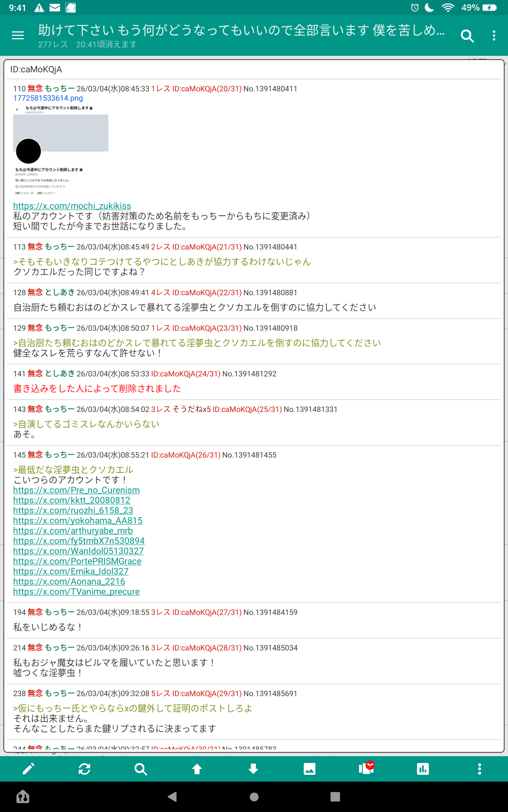Refresh the thread with reload icon
This screenshot has height=812, width=508.
click(85, 769)
